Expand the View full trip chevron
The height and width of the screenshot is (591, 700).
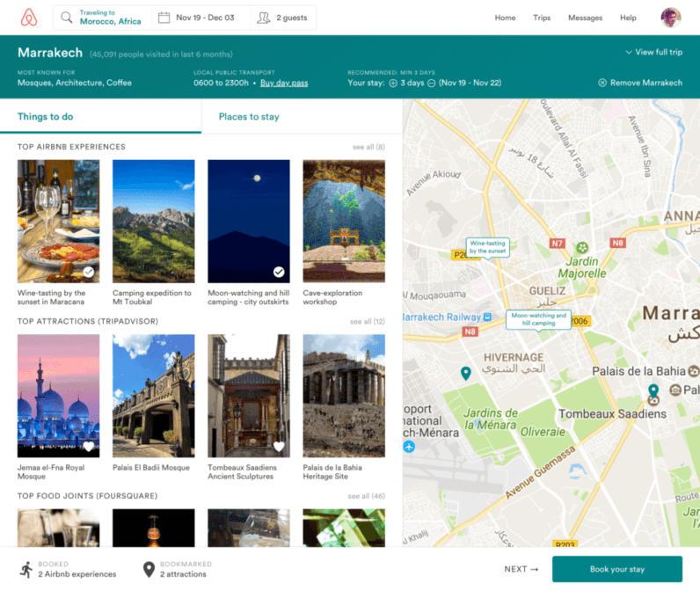pyautogui.click(x=629, y=53)
